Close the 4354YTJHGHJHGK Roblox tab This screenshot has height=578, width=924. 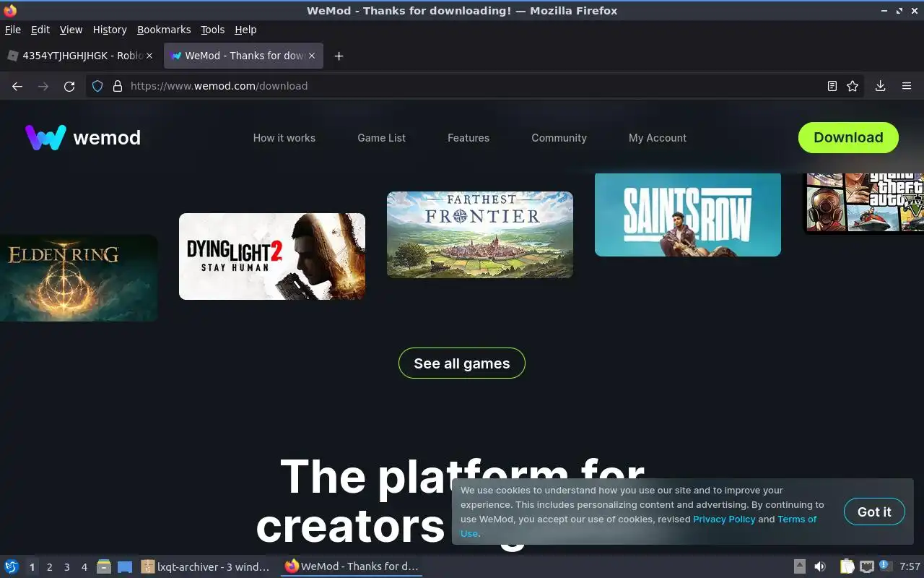point(150,56)
